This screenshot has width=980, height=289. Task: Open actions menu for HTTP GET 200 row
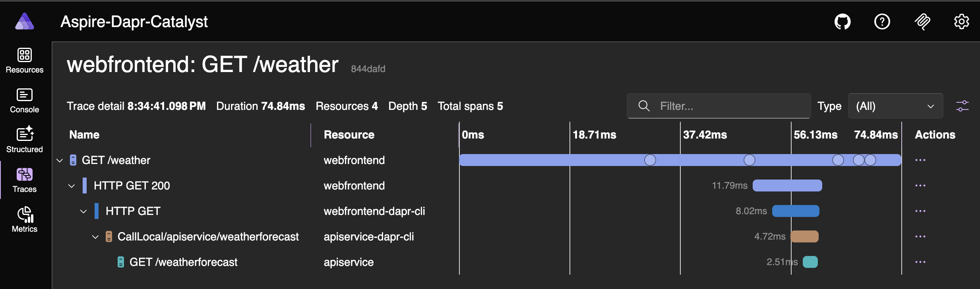click(920, 186)
